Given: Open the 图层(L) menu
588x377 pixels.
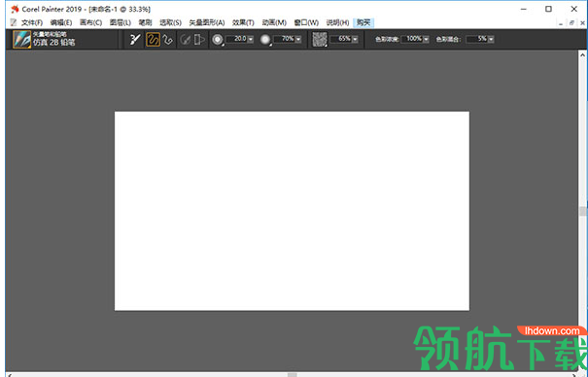Looking at the screenshot, I should coord(120,23).
